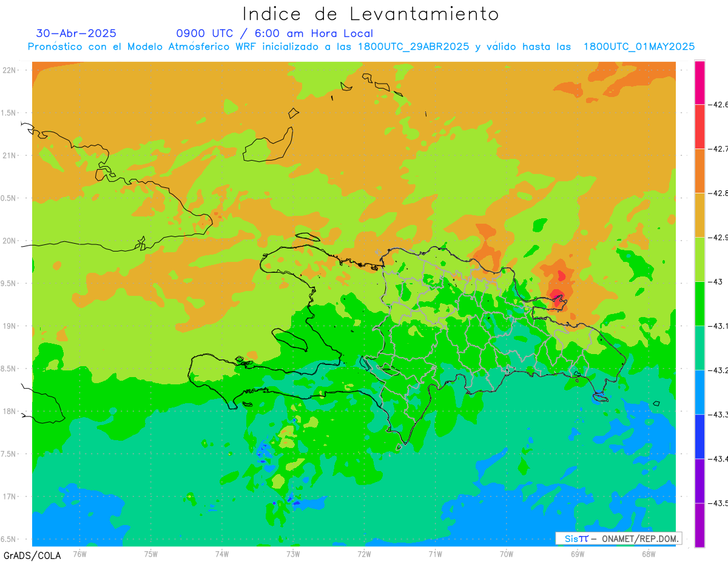The width and height of the screenshot is (728, 562).
Task: Click the light blue swatch between -43.2 and -43.3
Action: click(699, 392)
